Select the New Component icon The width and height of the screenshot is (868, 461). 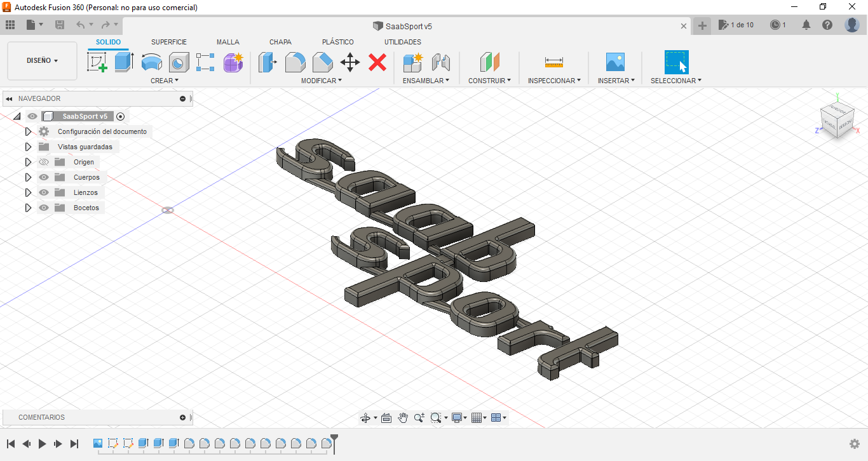point(412,62)
